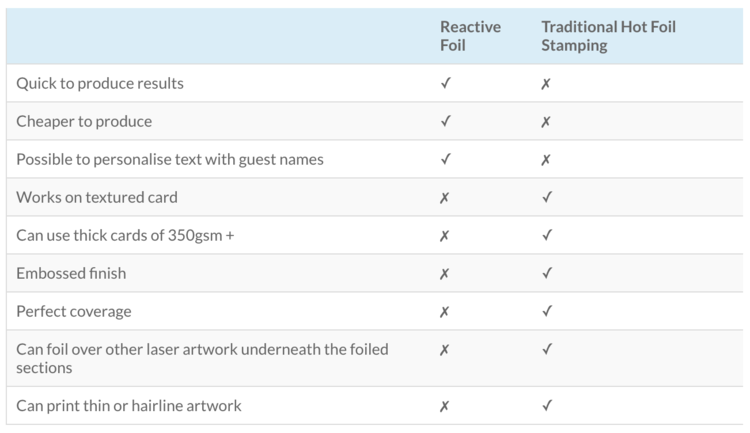Select the Reactive Foil cross for textured card
Viewport: 750px width, 433px height.
click(445, 198)
